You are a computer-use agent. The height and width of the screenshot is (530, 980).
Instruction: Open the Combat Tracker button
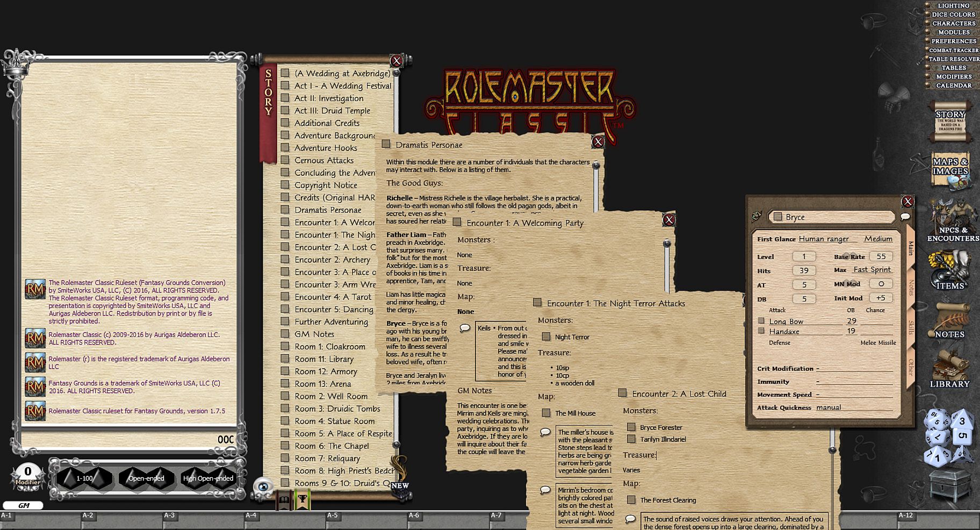pyautogui.click(x=954, y=50)
